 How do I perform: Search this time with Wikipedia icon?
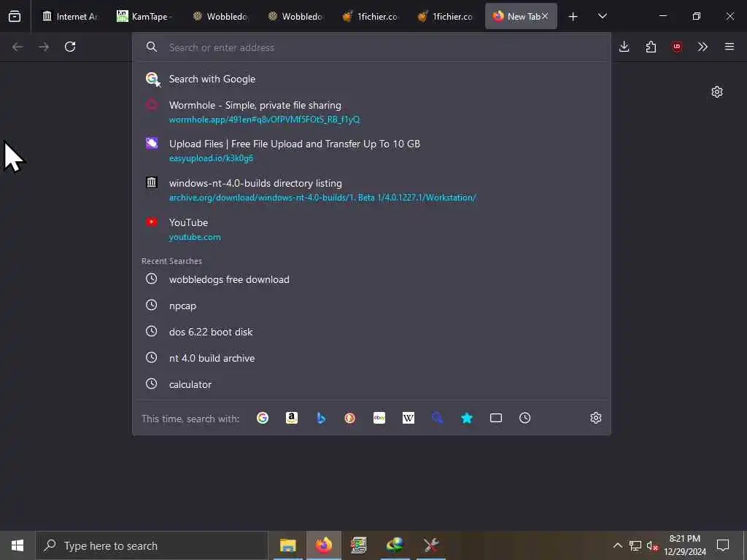[x=409, y=418]
